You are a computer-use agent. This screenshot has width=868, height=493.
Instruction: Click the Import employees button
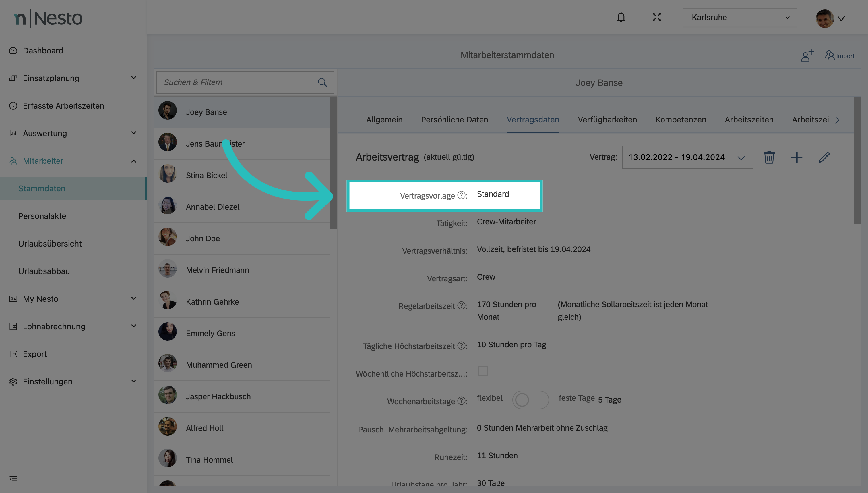pos(840,56)
